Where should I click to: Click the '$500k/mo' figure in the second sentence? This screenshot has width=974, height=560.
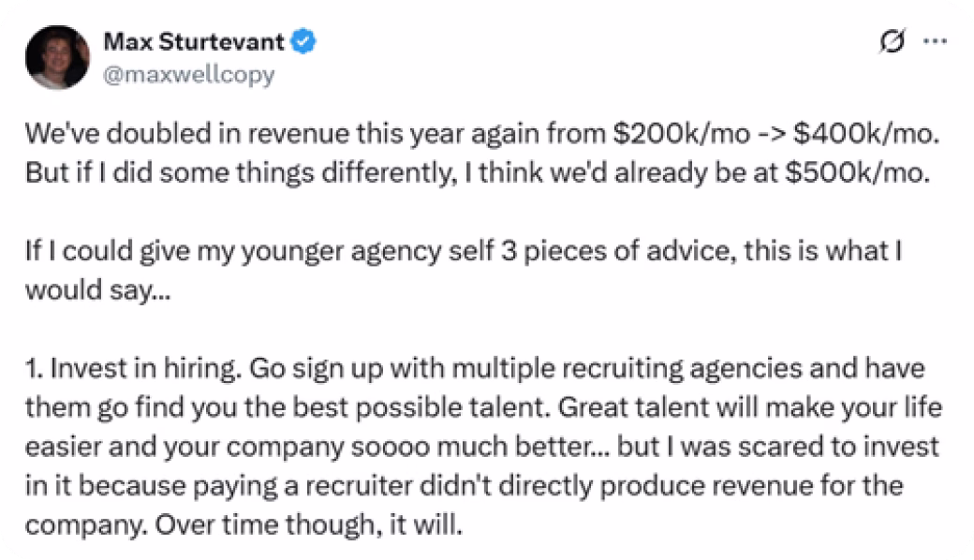pos(856,169)
